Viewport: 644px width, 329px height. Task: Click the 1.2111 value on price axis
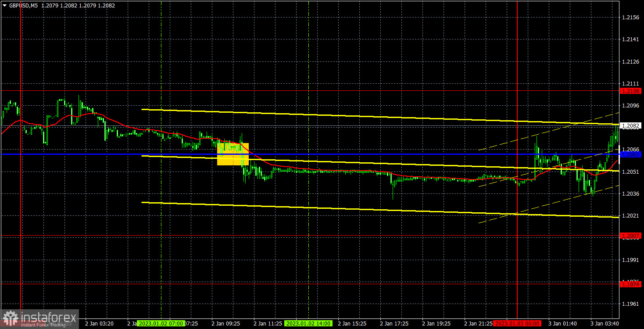tap(630, 84)
